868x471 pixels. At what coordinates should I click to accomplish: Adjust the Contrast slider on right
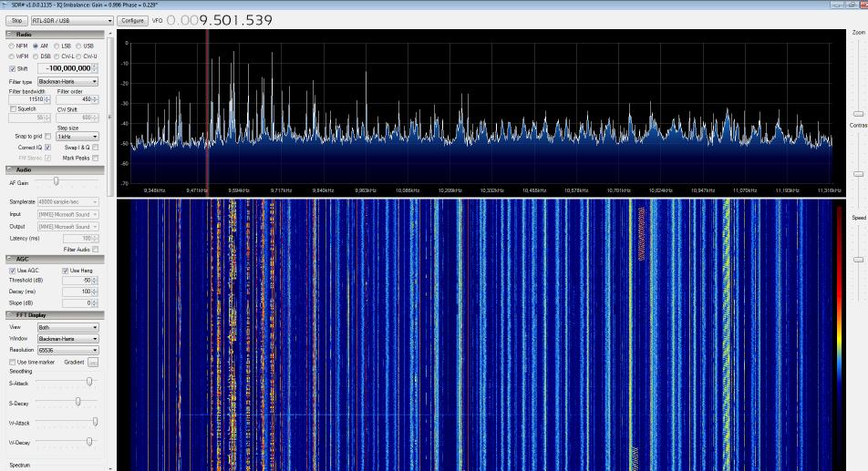858,174
